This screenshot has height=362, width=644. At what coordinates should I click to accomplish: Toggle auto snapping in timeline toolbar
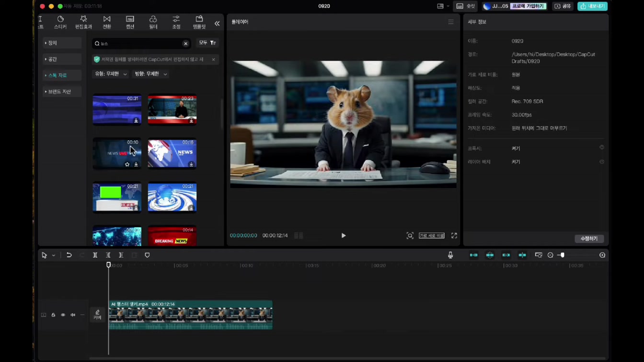[x=490, y=255]
